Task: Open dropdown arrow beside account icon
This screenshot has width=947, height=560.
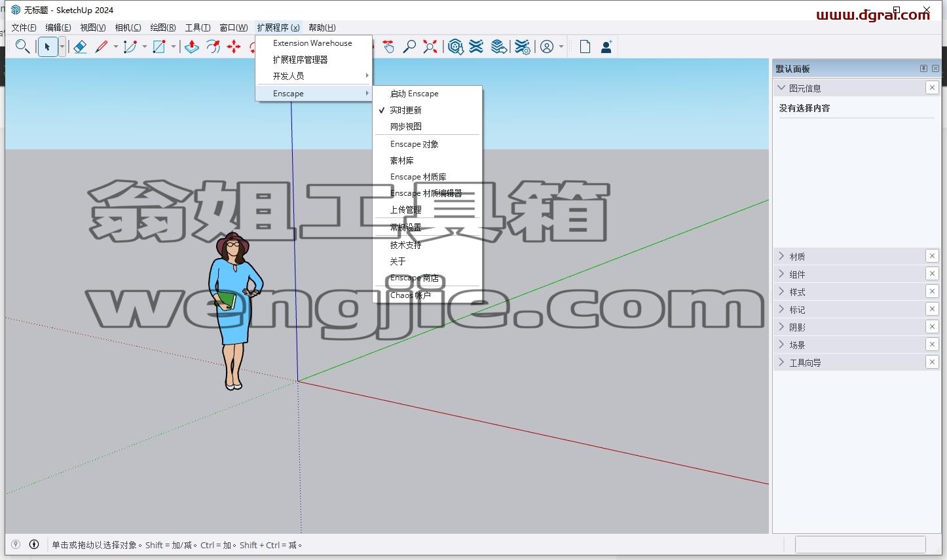Action: pos(561,47)
